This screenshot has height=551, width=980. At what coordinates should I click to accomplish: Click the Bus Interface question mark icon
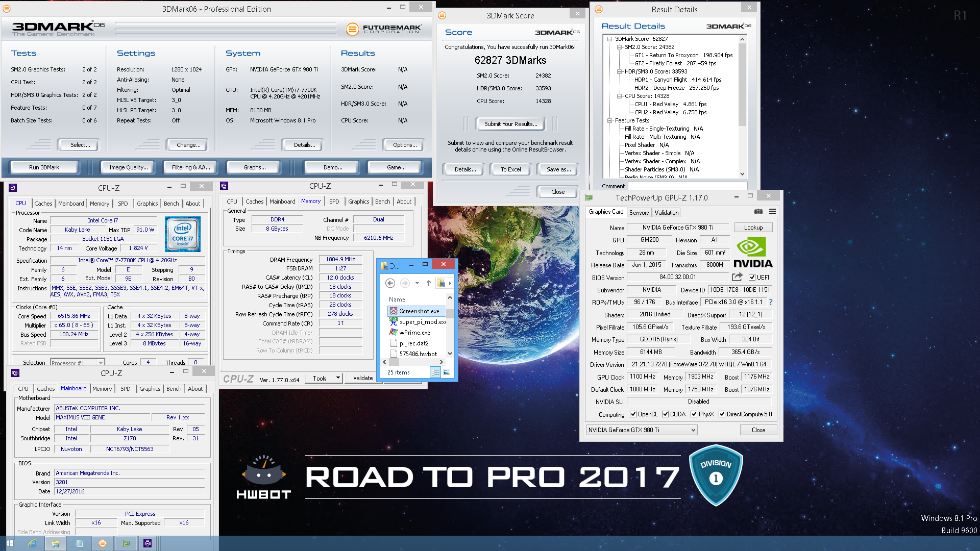click(771, 302)
